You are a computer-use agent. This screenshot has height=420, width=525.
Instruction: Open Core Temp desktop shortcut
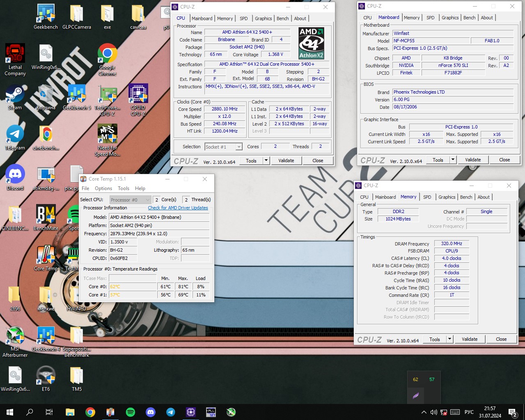point(46,258)
